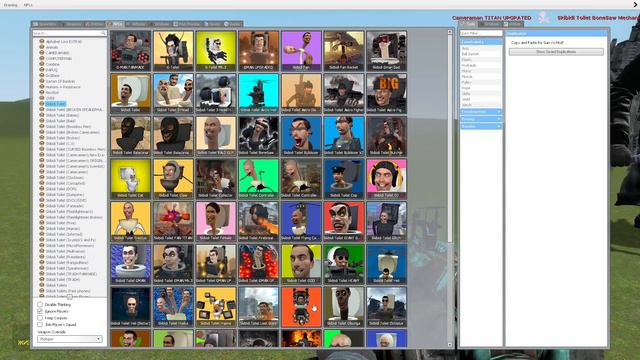Image resolution: width=640 pixels, height=360 pixels.
Task: Open the Post Process tab
Action: pos(187,24)
